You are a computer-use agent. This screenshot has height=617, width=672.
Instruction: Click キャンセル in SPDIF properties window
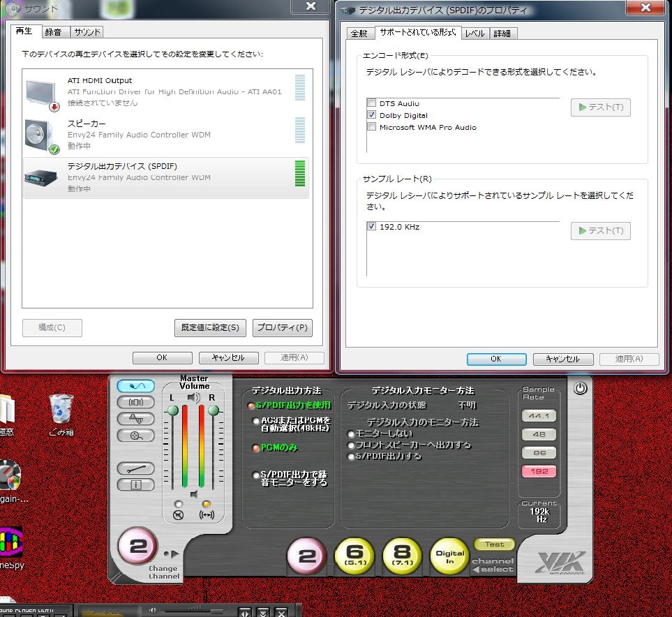[x=563, y=359]
